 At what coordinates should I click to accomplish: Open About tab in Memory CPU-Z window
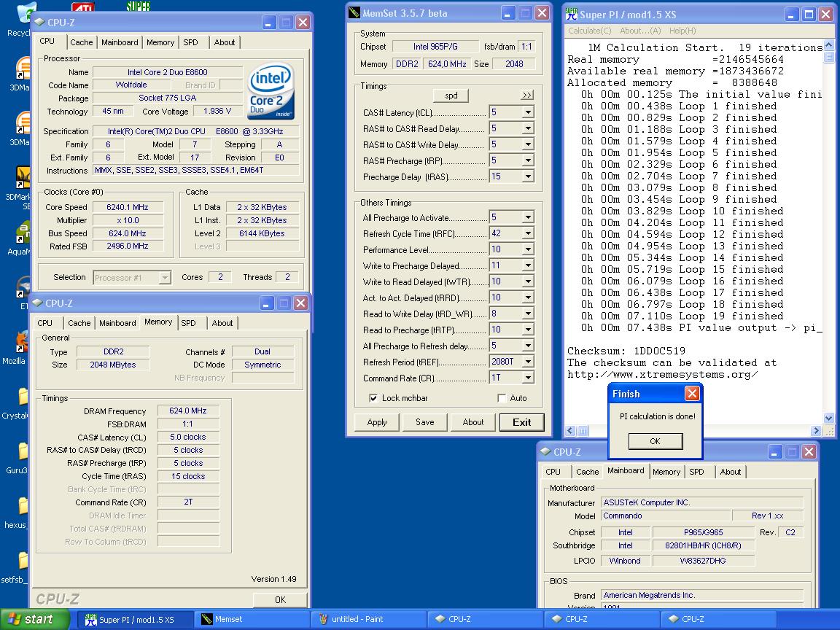tap(222, 323)
